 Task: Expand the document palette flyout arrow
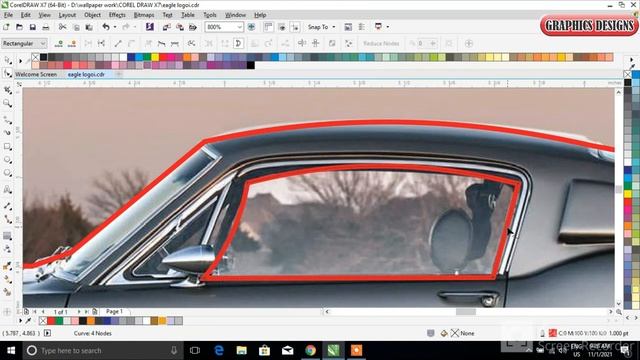20,321
